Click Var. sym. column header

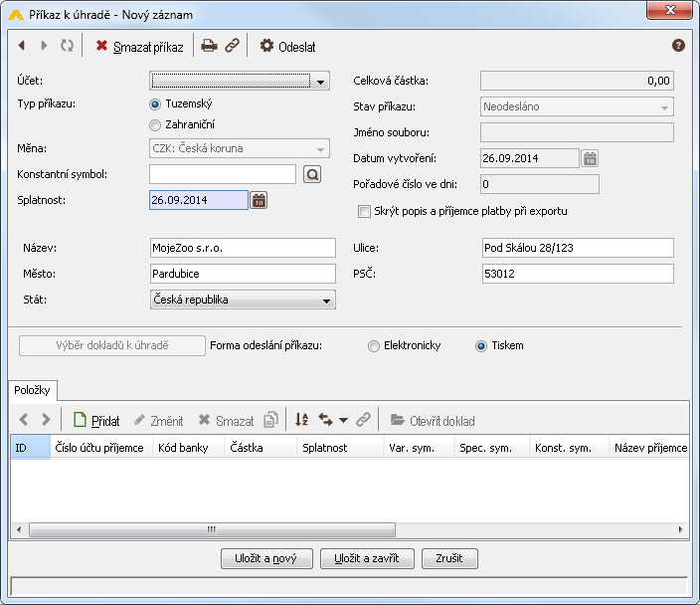[419, 448]
